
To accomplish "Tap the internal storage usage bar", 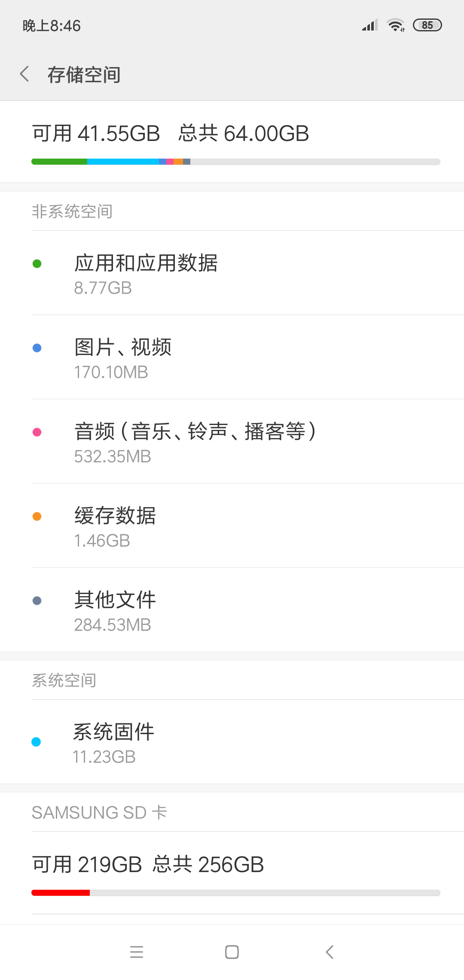I will 235,162.
